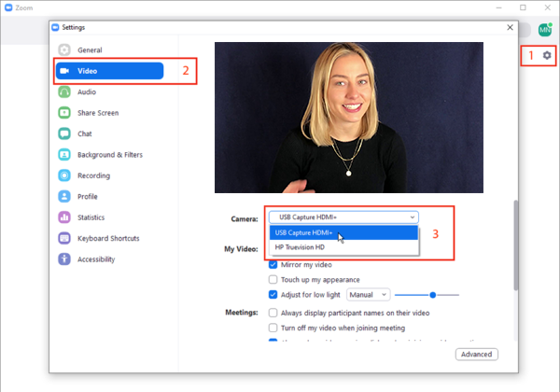
Task: Maximize the Zoom main window
Action: pyautogui.click(x=523, y=7)
